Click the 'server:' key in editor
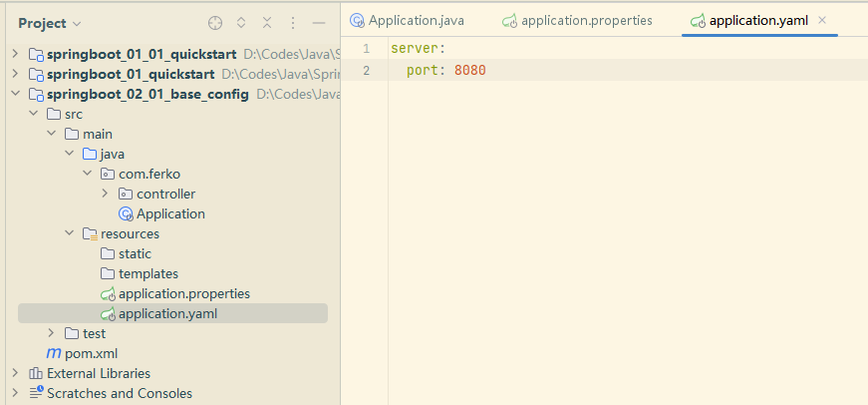The width and height of the screenshot is (868, 405). click(x=418, y=49)
